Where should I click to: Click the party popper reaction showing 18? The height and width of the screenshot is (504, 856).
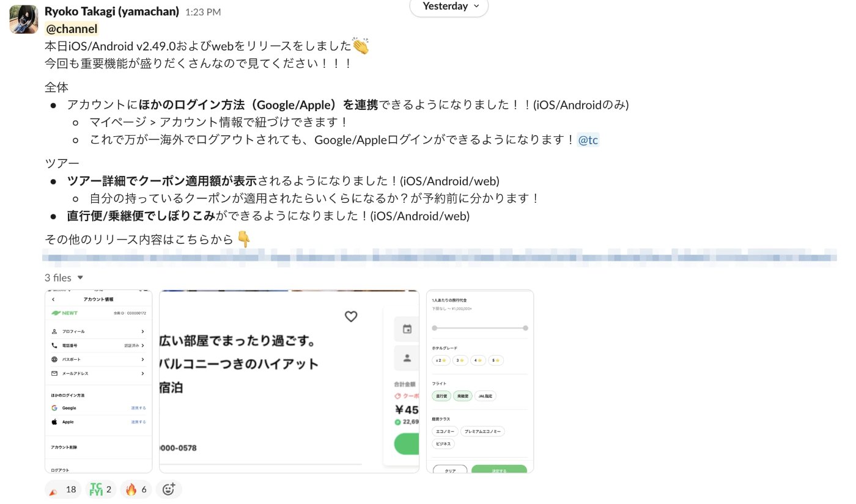tap(63, 489)
